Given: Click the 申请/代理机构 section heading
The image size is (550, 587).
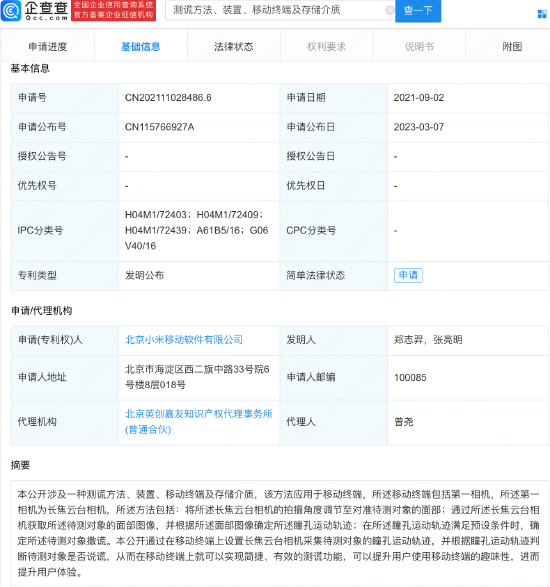Looking at the screenshot, I should click(x=41, y=310).
